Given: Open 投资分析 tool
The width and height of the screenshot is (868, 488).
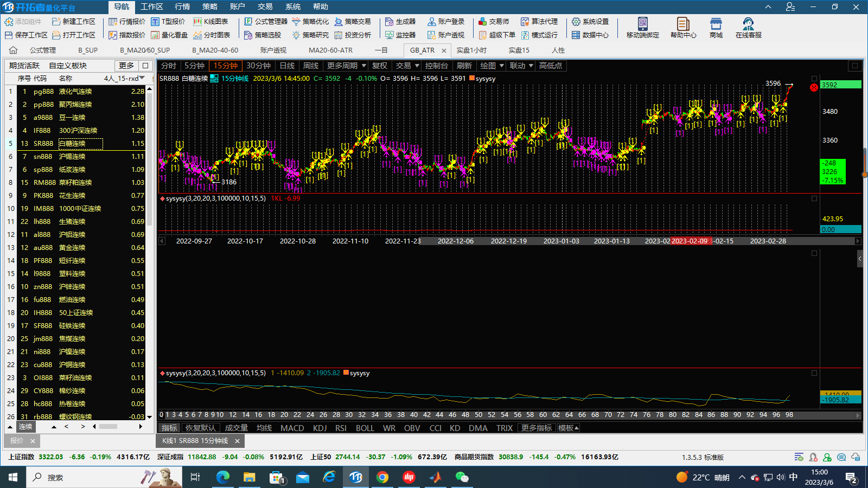Looking at the screenshot, I should 353,35.
